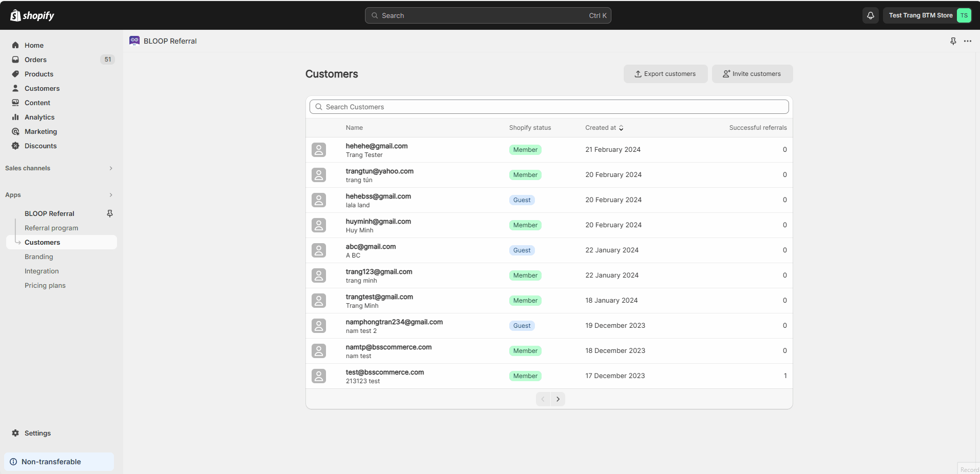Open the three-dot more options menu
This screenshot has height=474, width=980.
click(x=967, y=41)
